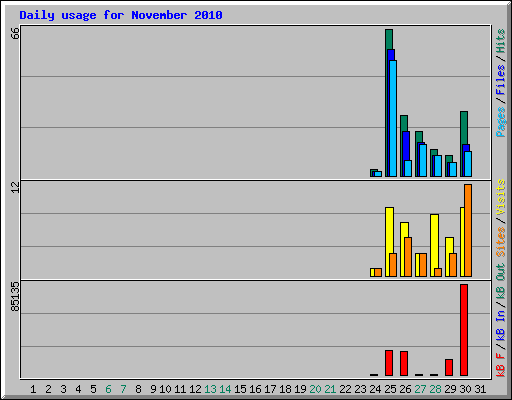Click green weekend day '21' on the axis

(x=330, y=389)
